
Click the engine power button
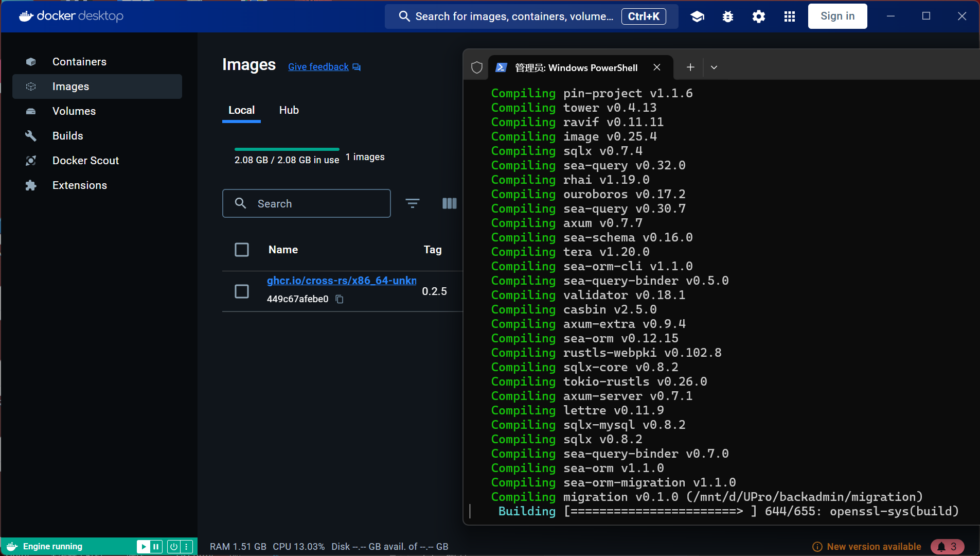[174, 547]
